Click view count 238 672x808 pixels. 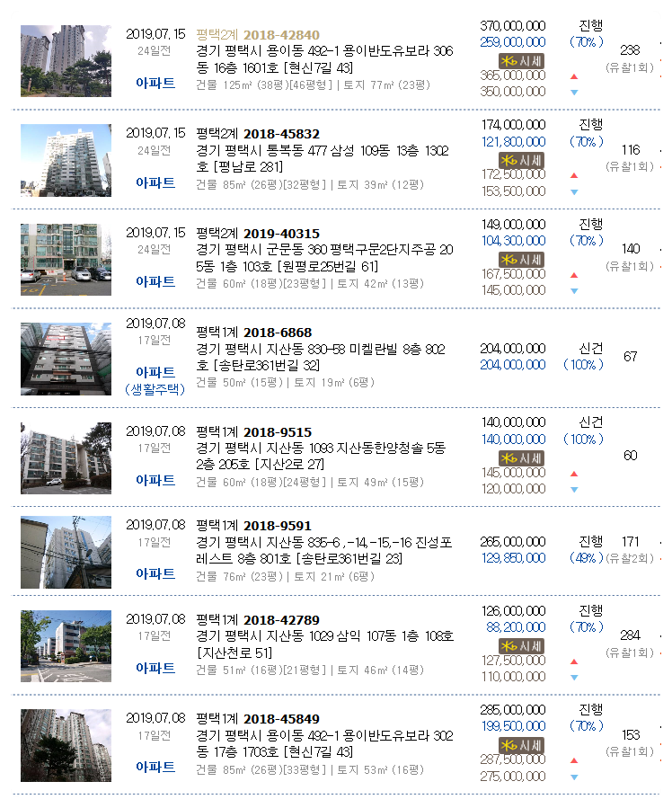click(631, 50)
